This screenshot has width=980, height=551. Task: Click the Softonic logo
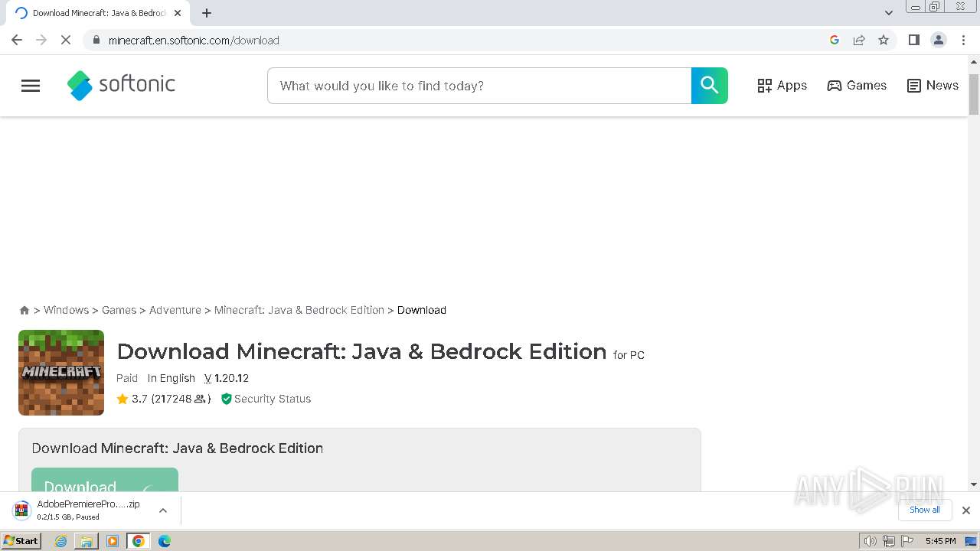tap(121, 85)
